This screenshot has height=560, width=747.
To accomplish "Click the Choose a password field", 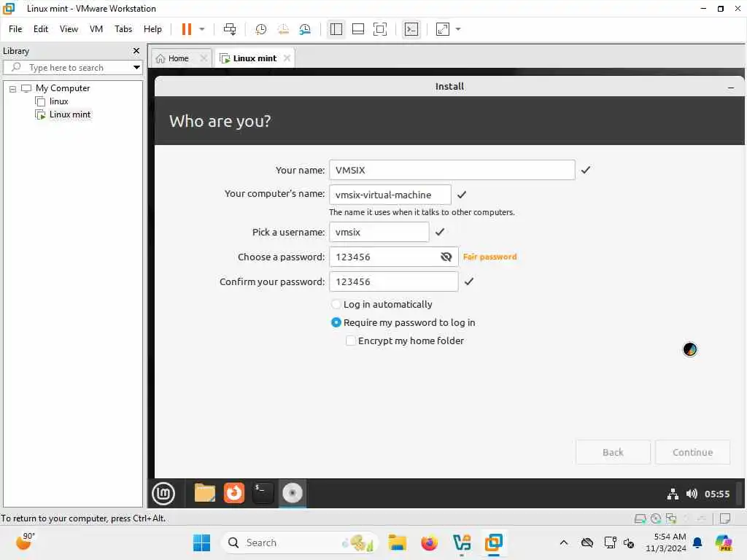I will coord(393,257).
